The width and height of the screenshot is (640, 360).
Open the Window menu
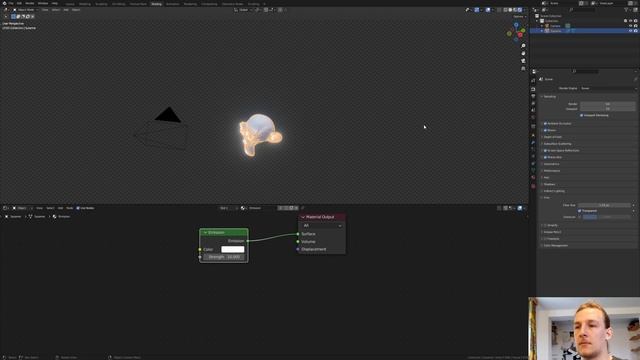(42, 3)
